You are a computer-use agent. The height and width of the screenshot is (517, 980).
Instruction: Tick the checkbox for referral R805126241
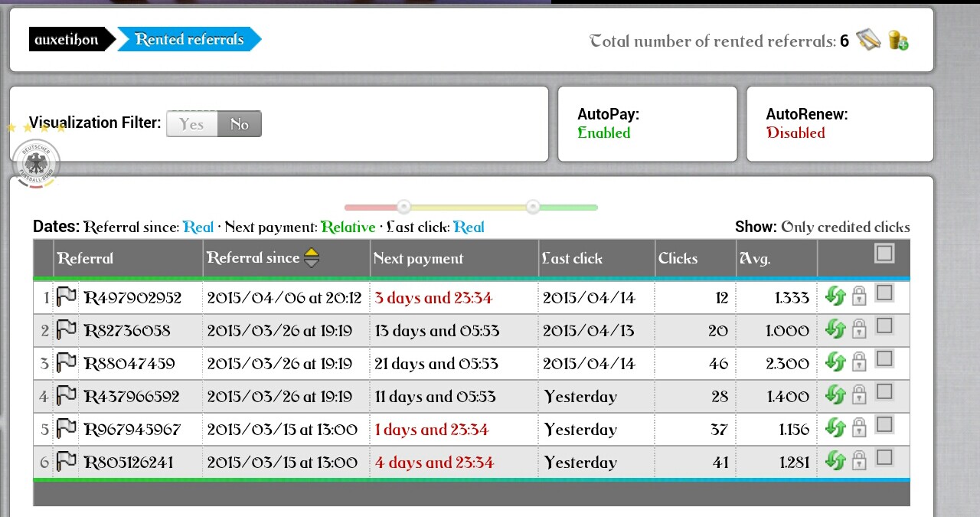(884, 457)
